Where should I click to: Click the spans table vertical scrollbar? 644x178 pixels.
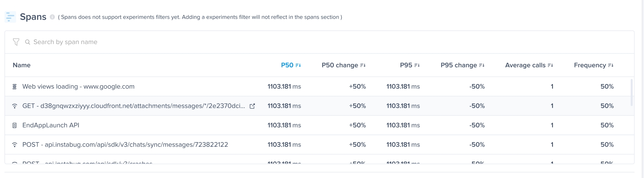coord(631,92)
